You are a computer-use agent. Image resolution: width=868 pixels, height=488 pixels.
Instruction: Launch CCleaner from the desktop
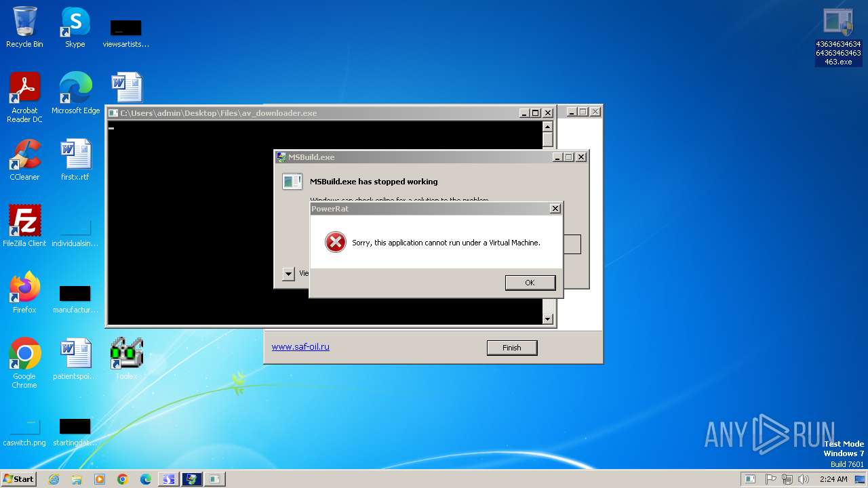[x=24, y=160]
